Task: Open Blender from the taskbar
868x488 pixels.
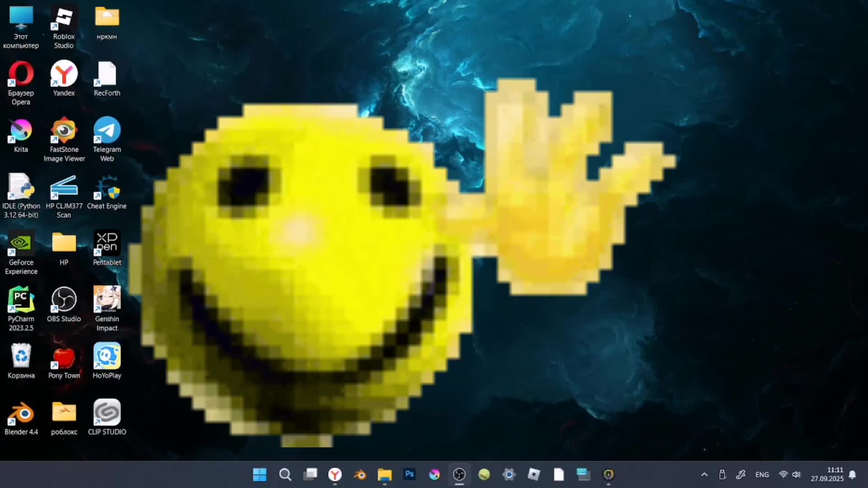Action: (360, 474)
